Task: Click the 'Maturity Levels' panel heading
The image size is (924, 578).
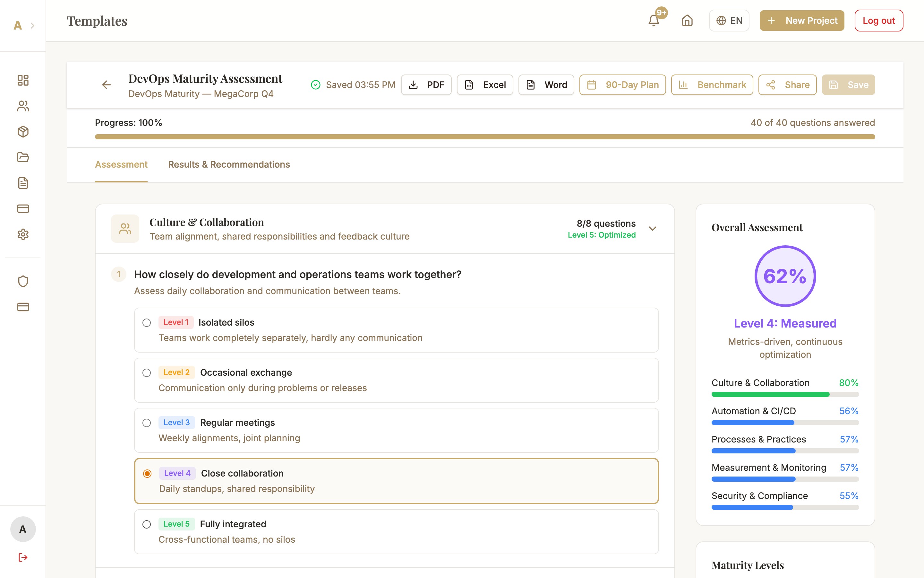Action: 748,565
